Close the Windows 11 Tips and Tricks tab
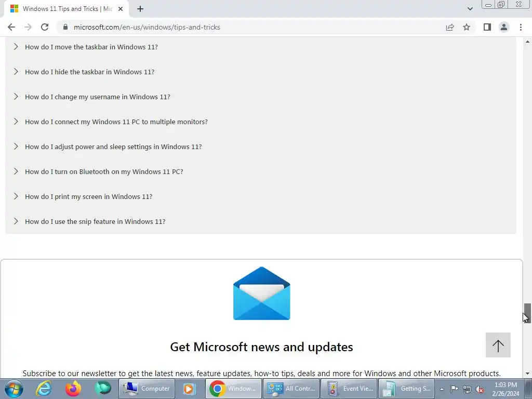 coord(121,9)
